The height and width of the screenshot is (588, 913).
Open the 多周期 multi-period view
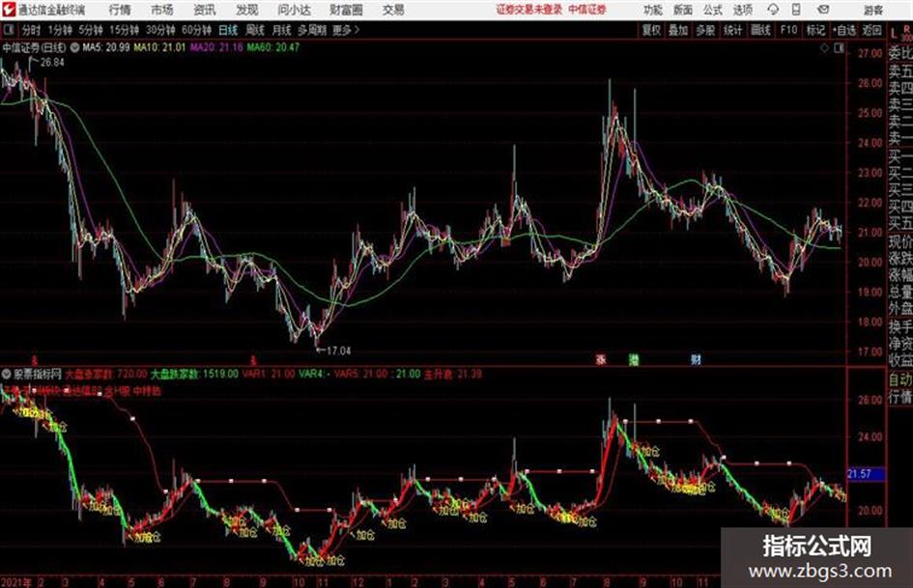point(311,30)
